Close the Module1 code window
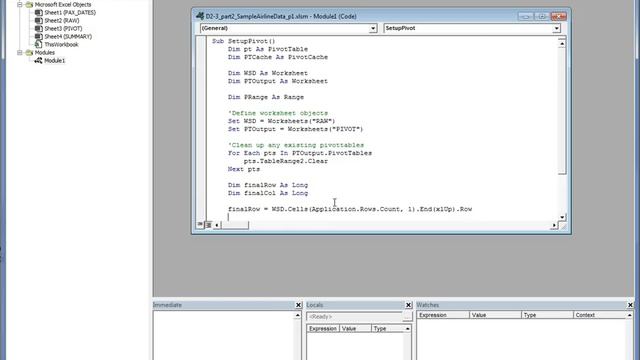 558,16
